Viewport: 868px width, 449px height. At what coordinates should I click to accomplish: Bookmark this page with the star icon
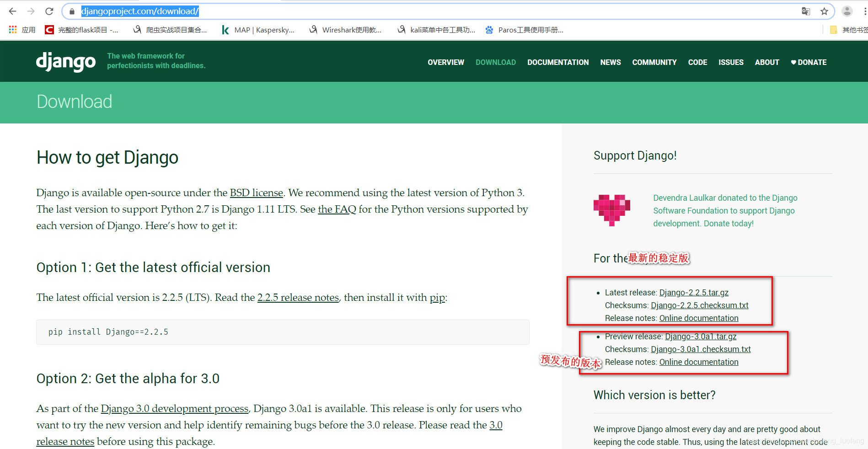point(824,11)
